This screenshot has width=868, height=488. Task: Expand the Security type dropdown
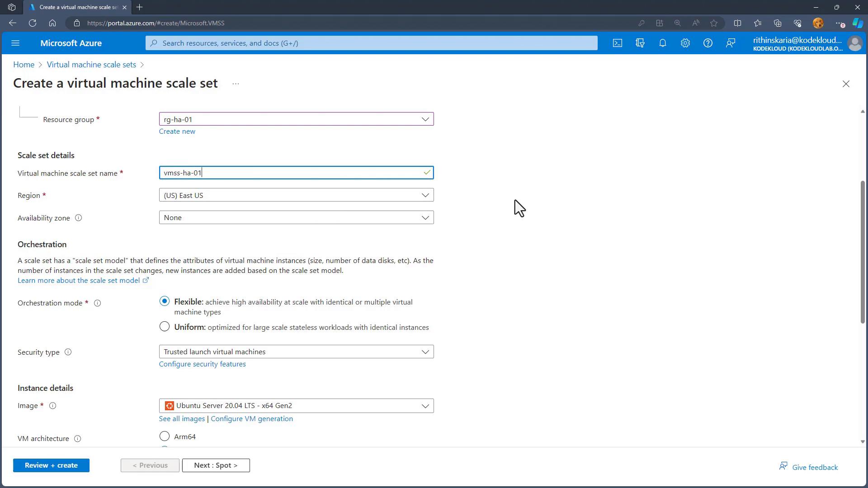tap(296, 352)
